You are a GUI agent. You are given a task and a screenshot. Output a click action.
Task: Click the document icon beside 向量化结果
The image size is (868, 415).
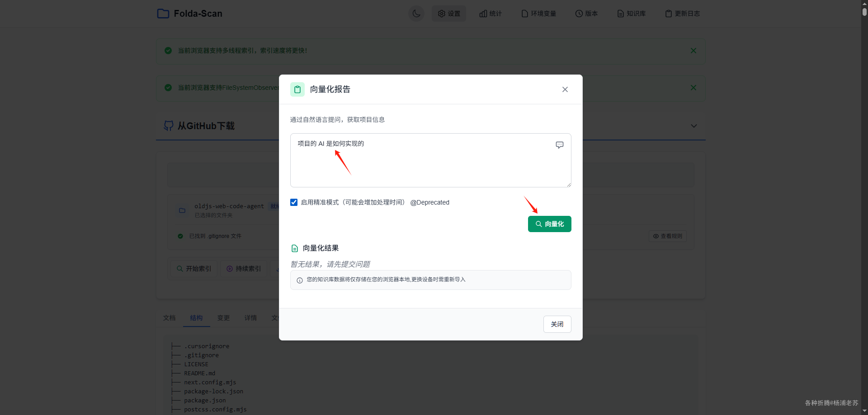coord(295,248)
